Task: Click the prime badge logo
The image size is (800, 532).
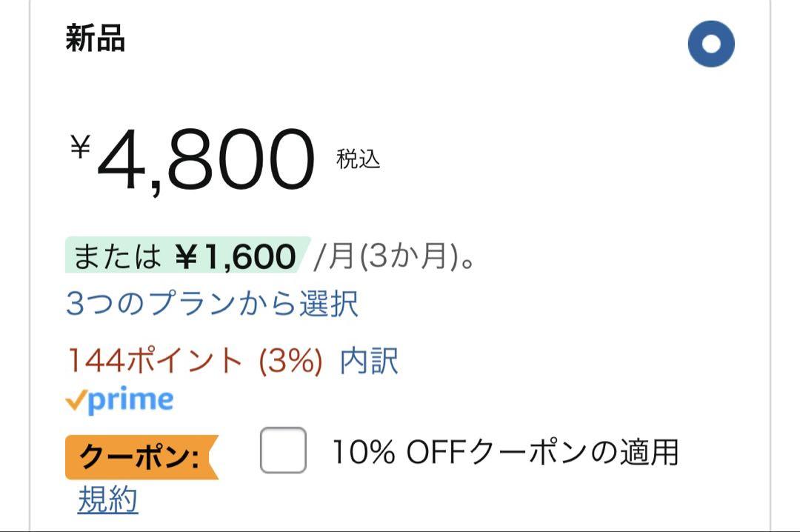Action: pyautogui.click(x=119, y=400)
